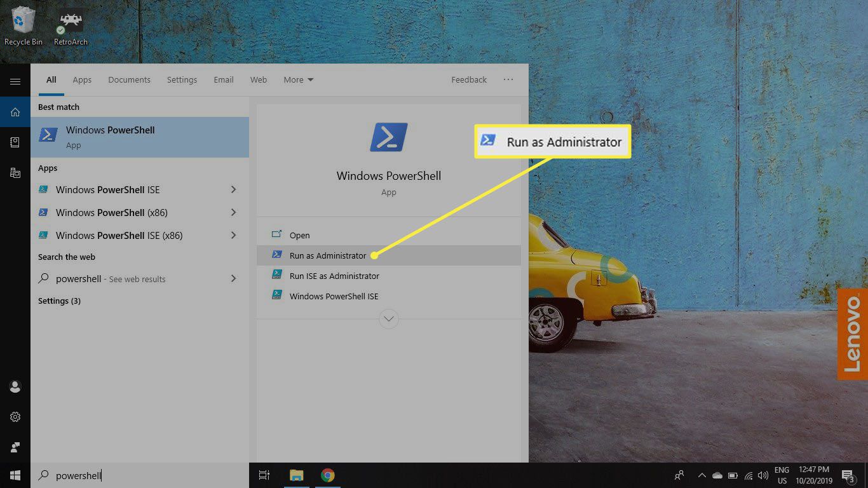The width and height of the screenshot is (868, 488).
Task: Open Task View on the taskbar
Action: point(264,475)
